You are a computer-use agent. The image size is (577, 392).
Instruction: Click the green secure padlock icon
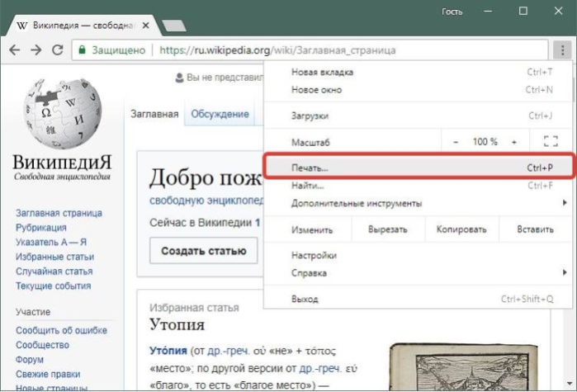[82, 50]
